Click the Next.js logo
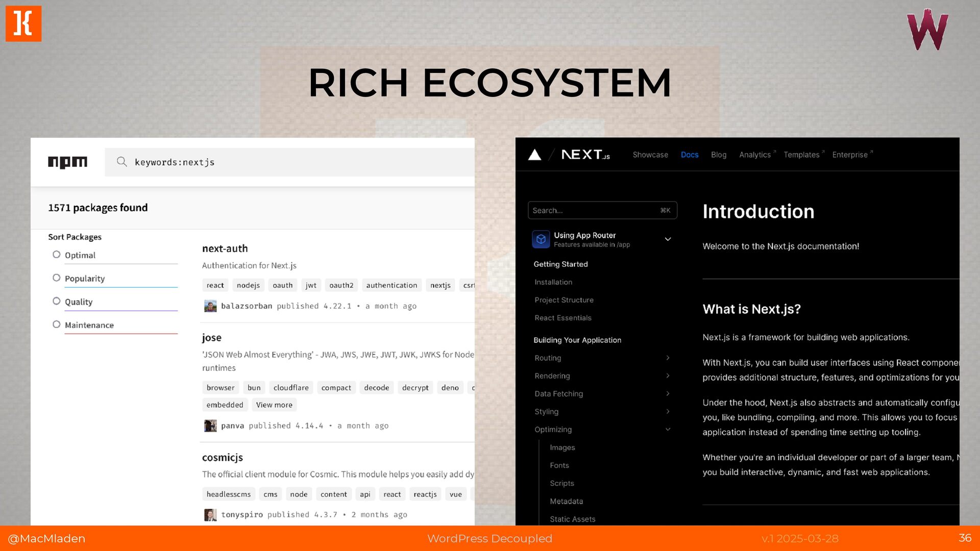 585,155
